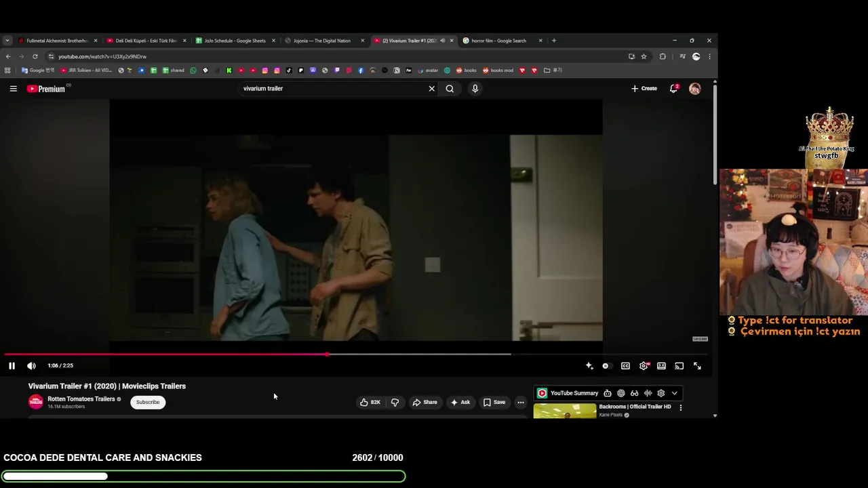This screenshot has height=488, width=868.
Task: Close the Vivarium Trailer tab
Action: [x=452, y=41]
